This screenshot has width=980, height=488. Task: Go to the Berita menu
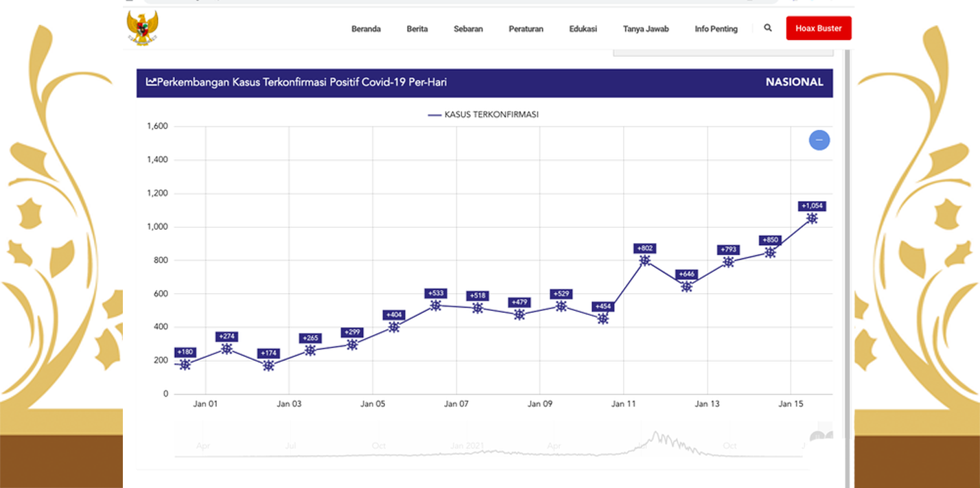[417, 29]
